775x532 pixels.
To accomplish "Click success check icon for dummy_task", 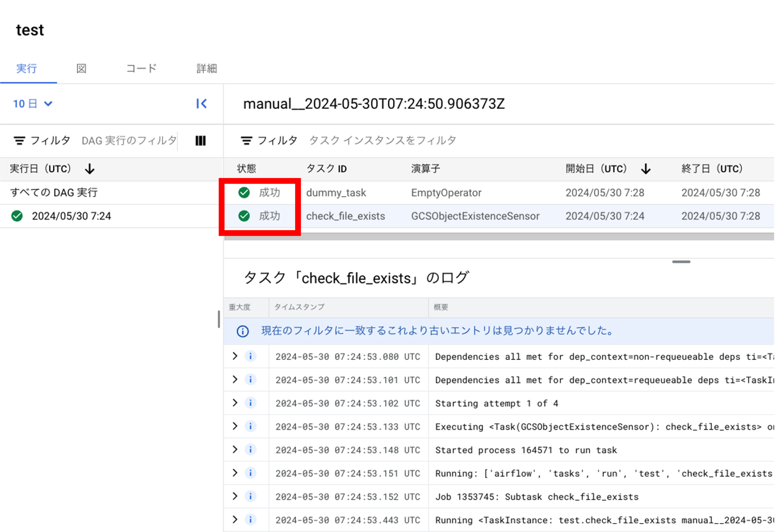I will 244,192.
